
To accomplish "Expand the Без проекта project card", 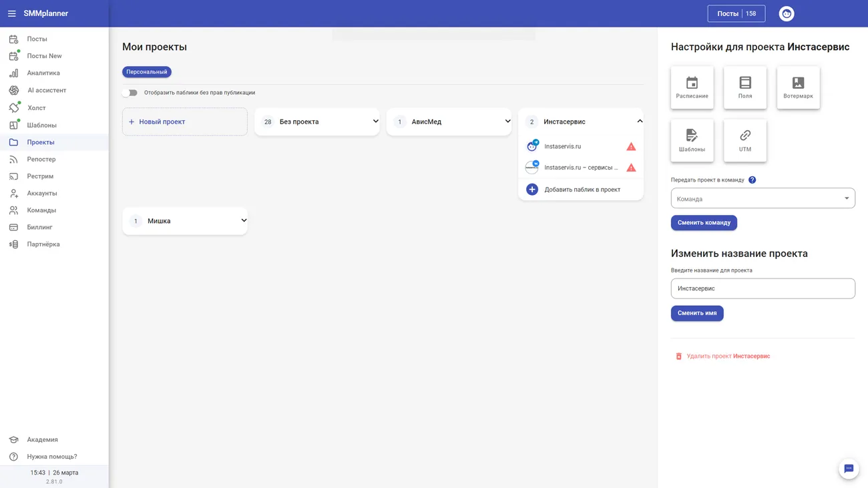I will 375,121.
